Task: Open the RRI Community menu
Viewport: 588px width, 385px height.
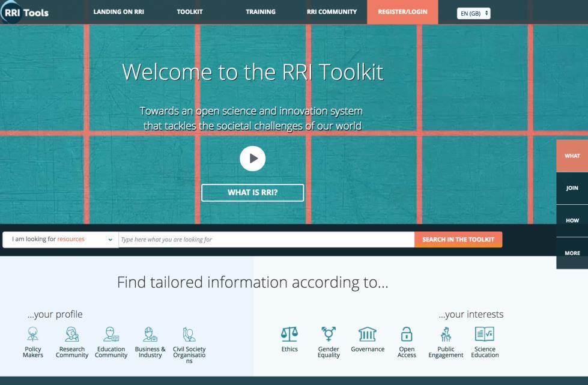Action: (332, 12)
